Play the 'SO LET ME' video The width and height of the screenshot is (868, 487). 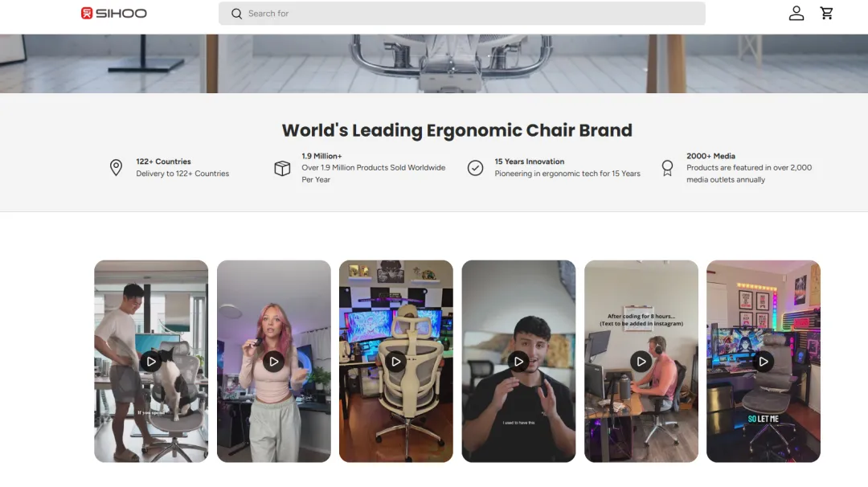[764, 362]
